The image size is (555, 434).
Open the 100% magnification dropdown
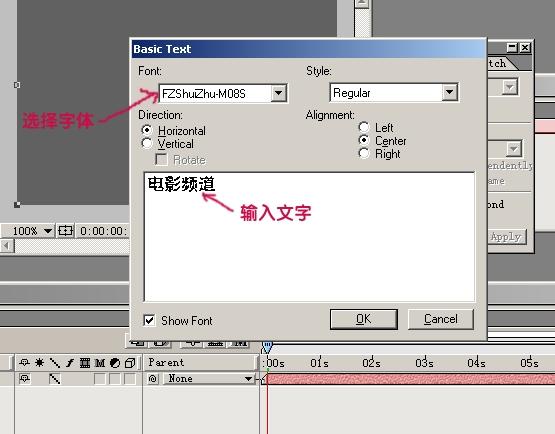click(x=48, y=231)
